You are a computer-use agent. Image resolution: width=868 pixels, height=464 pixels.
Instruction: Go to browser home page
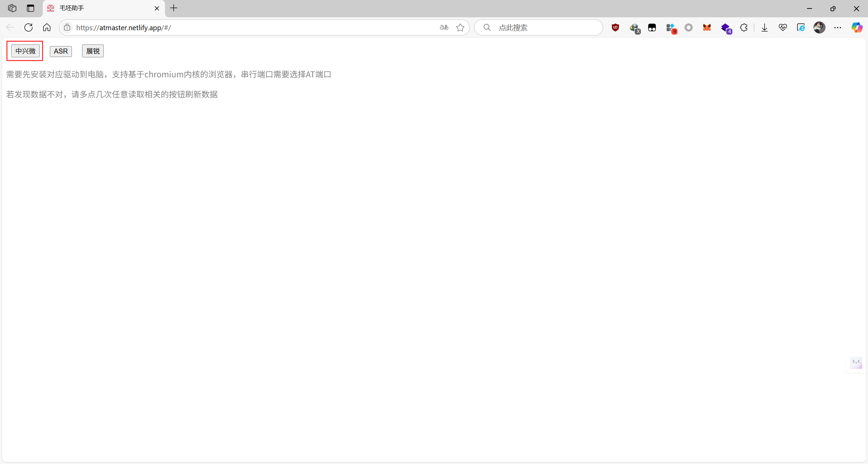click(x=47, y=27)
